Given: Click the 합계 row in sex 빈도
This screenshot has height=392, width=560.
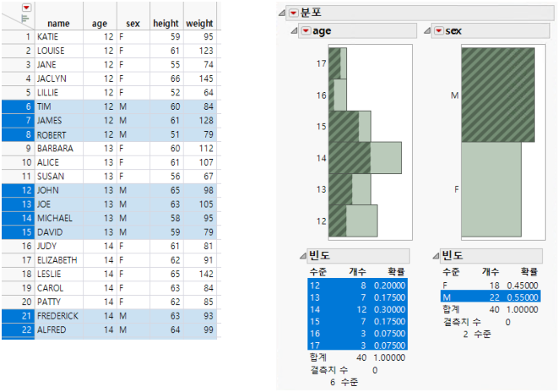Looking at the screenshot, I should pyautogui.click(x=491, y=309).
